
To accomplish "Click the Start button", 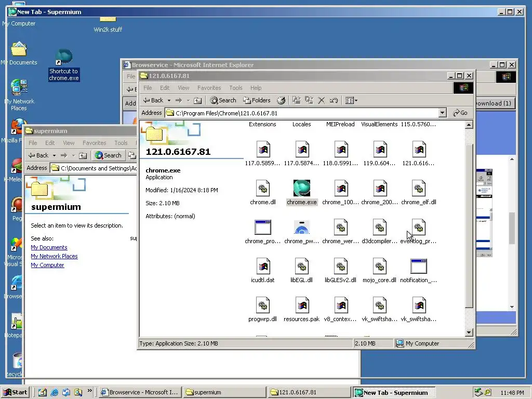I will pos(15,392).
